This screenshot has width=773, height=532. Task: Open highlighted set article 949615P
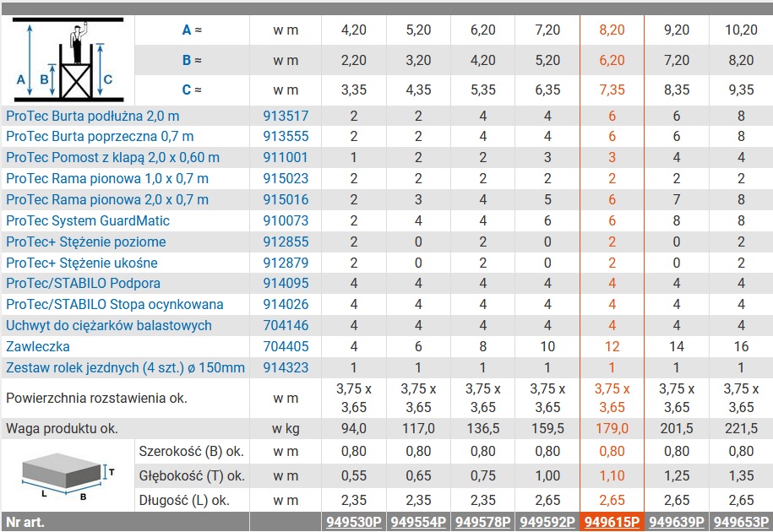[x=612, y=522]
